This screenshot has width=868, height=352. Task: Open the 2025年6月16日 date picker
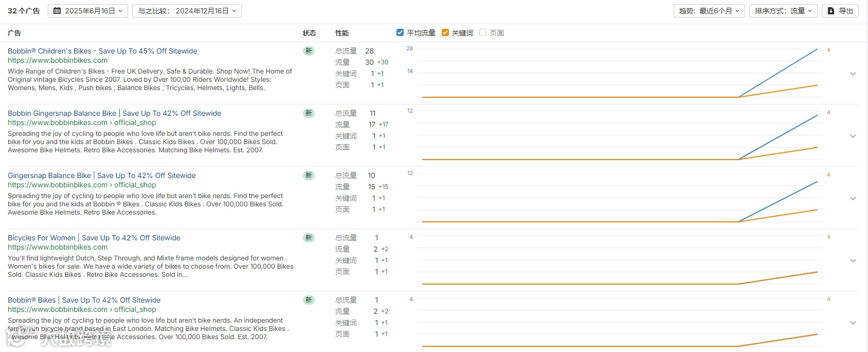click(x=88, y=11)
